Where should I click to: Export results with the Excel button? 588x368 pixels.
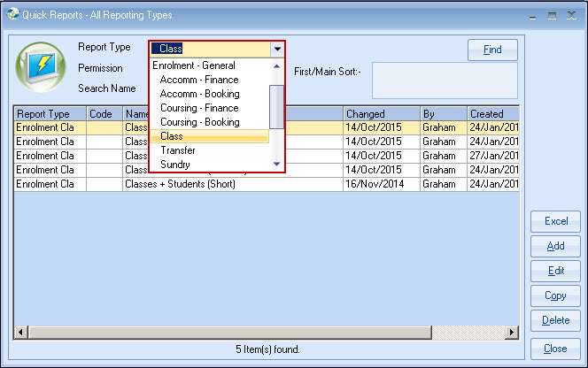(x=555, y=221)
